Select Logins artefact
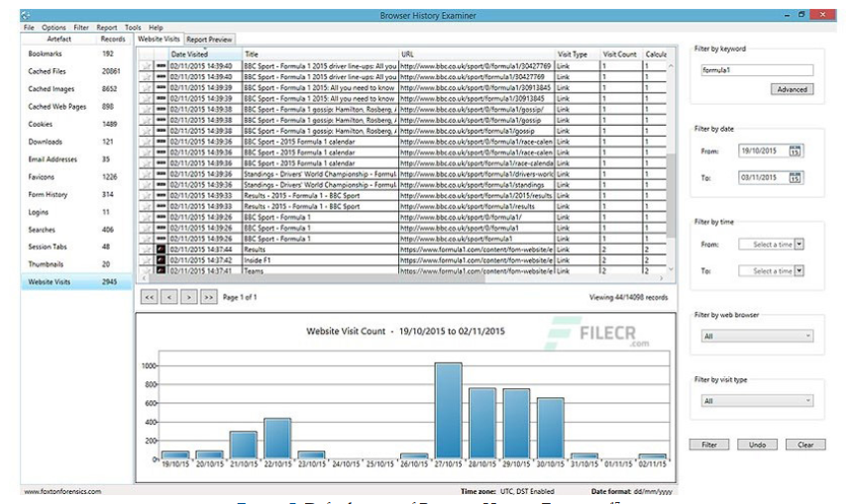 coord(76,212)
